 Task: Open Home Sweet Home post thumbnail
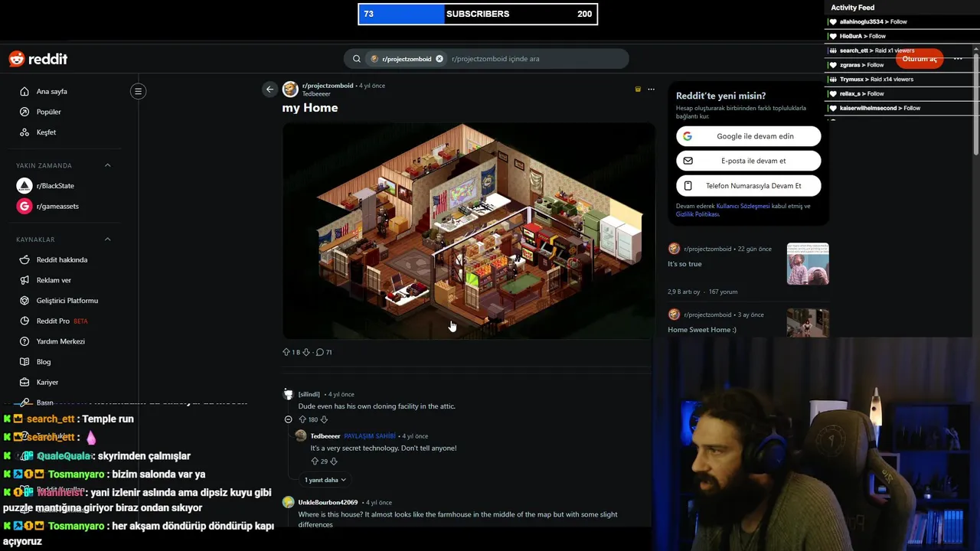tap(808, 322)
